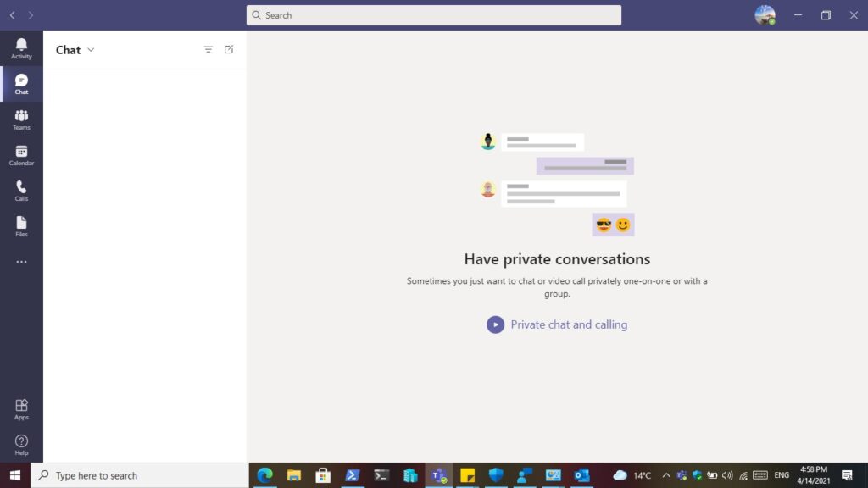Select the Chat tab in sidebar

[21, 84]
